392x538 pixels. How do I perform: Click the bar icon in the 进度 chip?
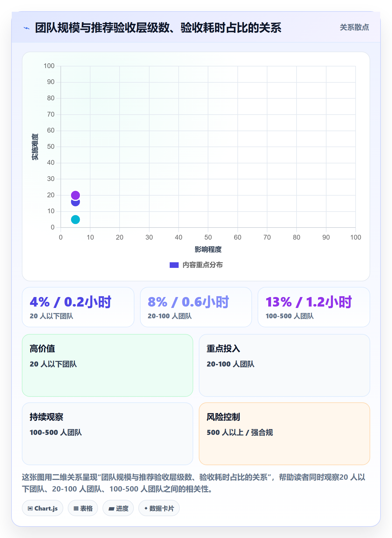pos(111,509)
